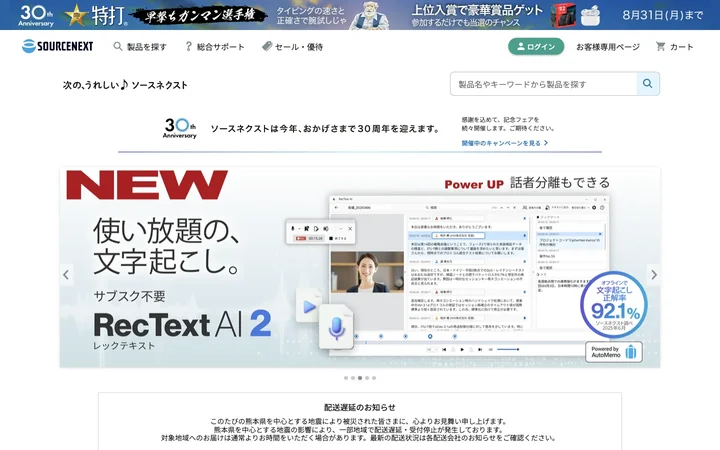Focus the product keyword search field
The image size is (720, 450).
[544, 84]
